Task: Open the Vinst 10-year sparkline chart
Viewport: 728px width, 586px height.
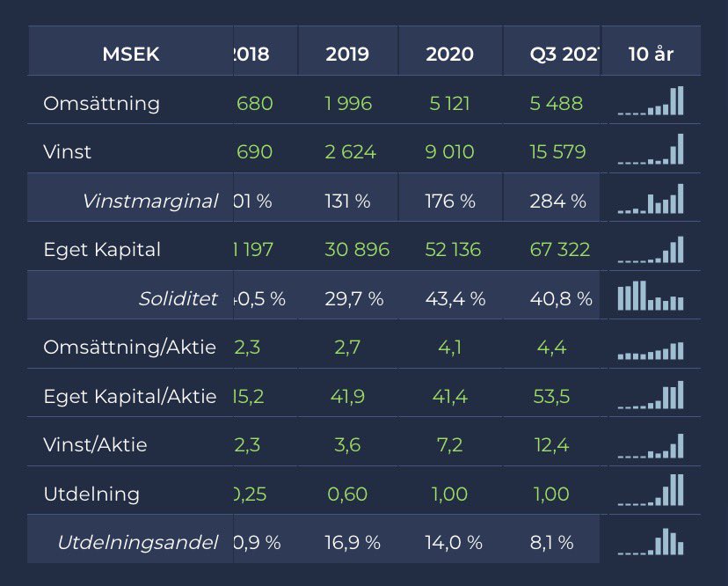Action: pyautogui.click(x=651, y=150)
